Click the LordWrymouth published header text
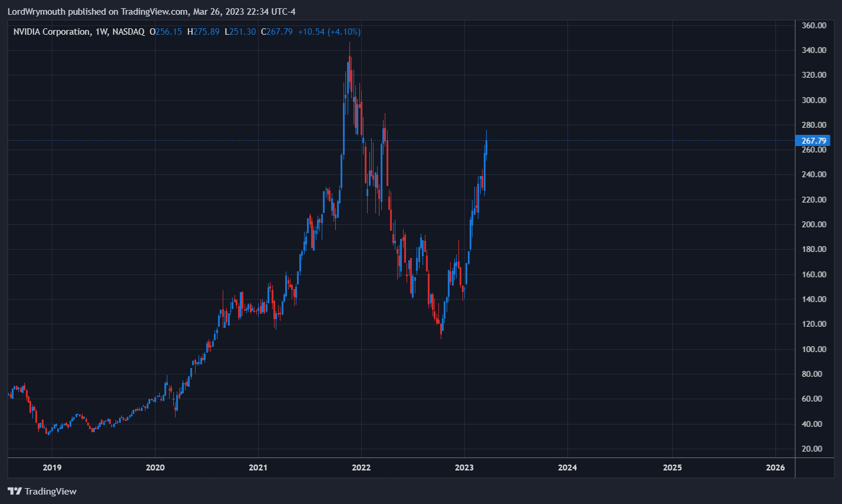This screenshot has width=842, height=504. click(151, 12)
